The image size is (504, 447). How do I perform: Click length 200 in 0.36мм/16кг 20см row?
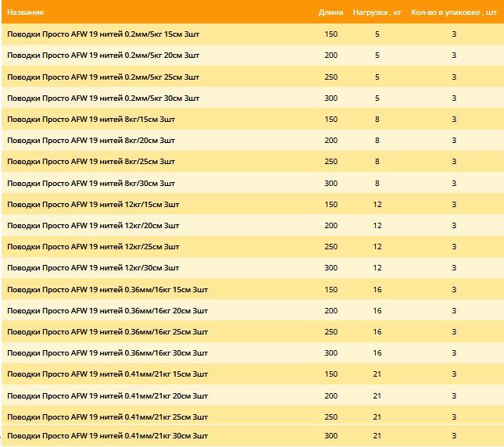331,311
